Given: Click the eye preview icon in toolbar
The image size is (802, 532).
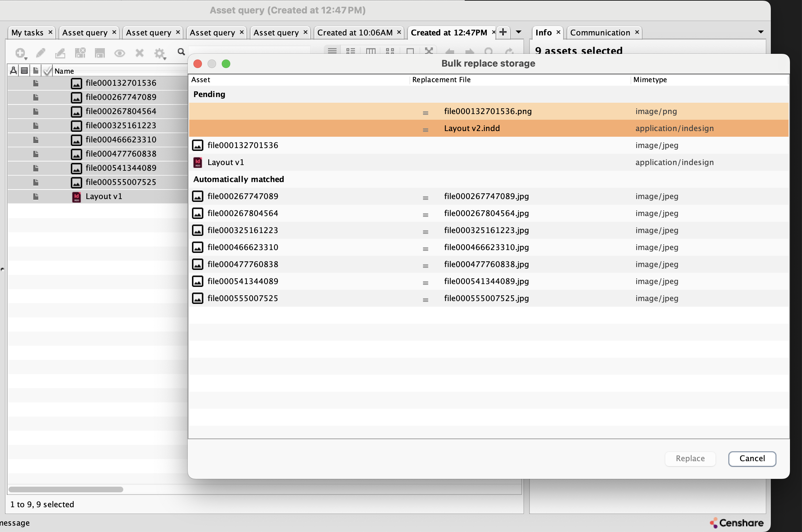Looking at the screenshot, I should point(120,53).
